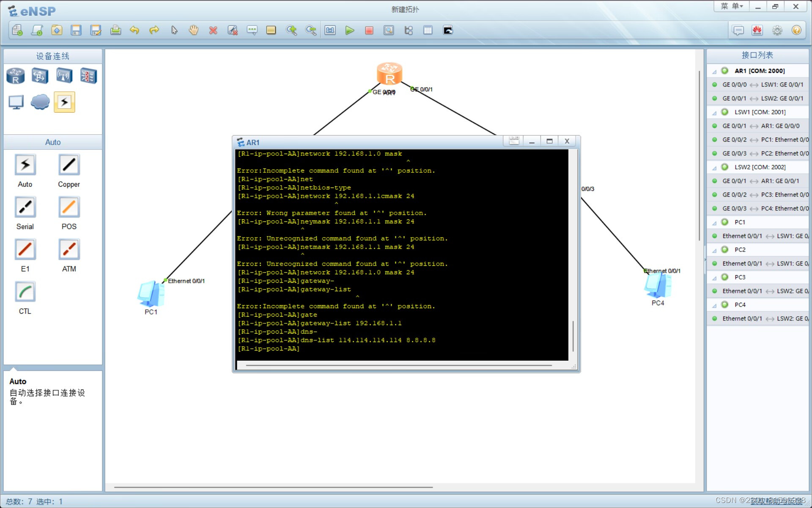The image size is (812, 508).
Task: Toggle the grid display toolbar icon
Action: pos(428,30)
